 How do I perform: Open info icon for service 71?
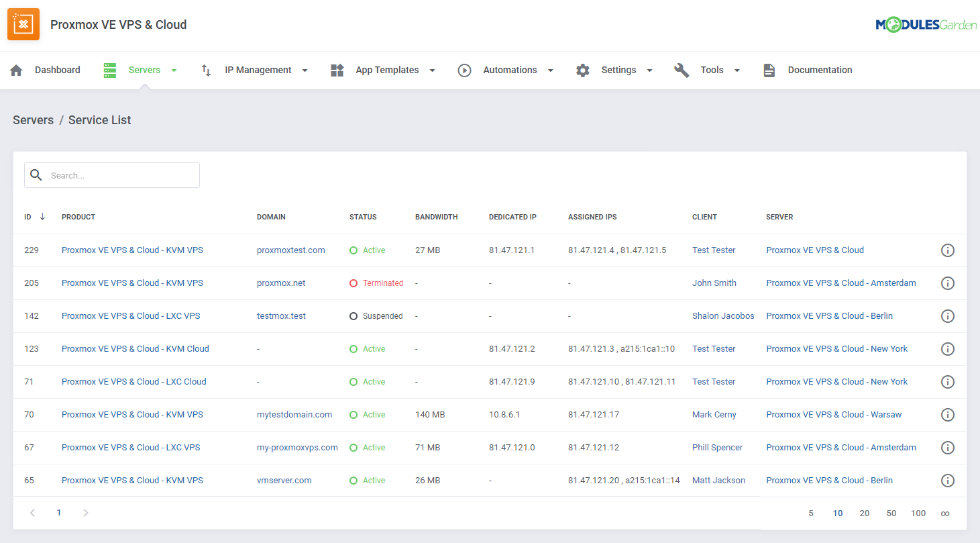coord(948,382)
